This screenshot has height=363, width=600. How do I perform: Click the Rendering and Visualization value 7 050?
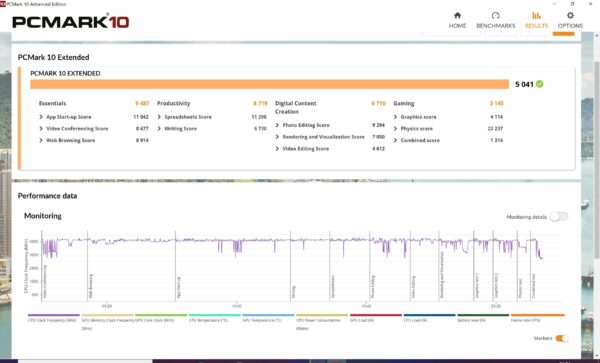click(x=378, y=137)
